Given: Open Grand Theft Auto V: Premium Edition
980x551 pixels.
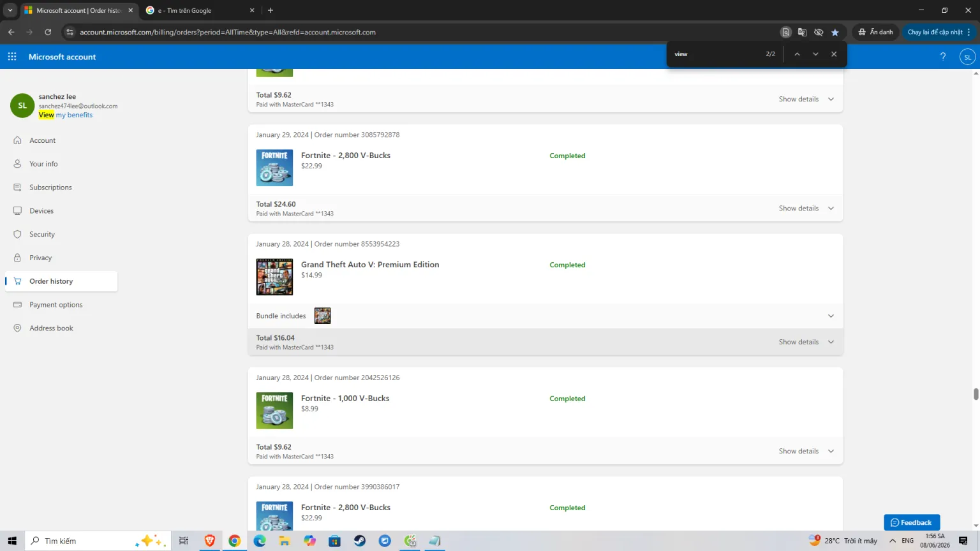Looking at the screenshot, I should point(370,265).
